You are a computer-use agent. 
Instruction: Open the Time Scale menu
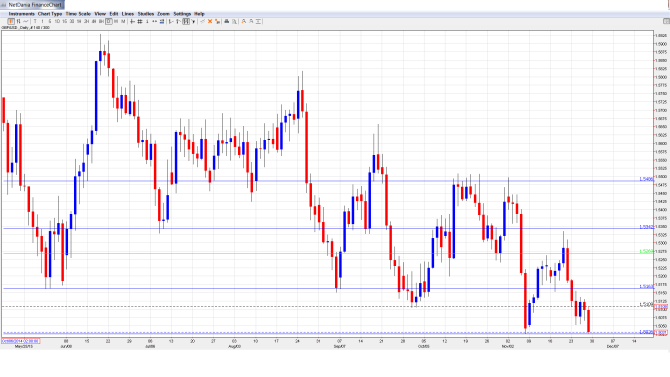click(x=78, y=14)
